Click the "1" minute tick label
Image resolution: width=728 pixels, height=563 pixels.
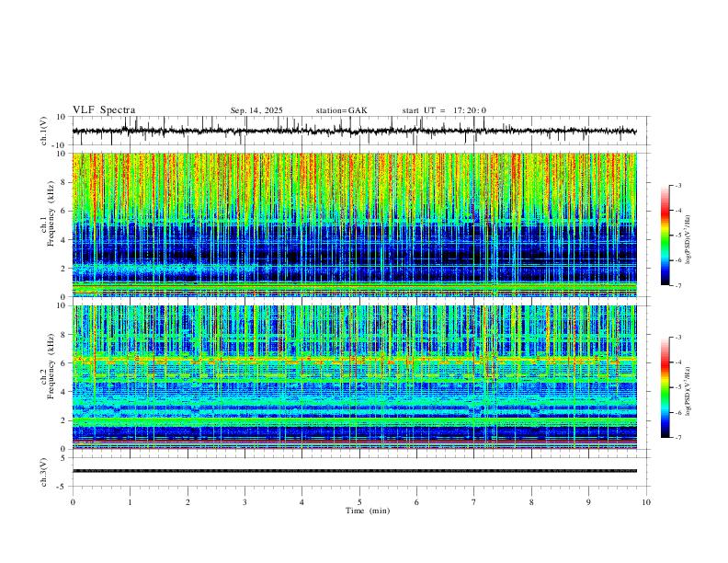tap(130, 502)
